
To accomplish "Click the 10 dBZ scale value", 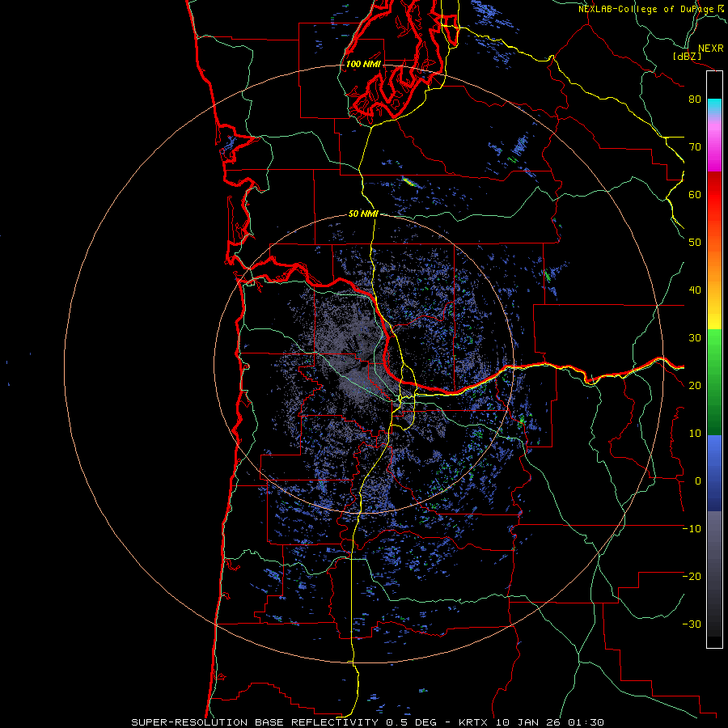I will (695, 434).
